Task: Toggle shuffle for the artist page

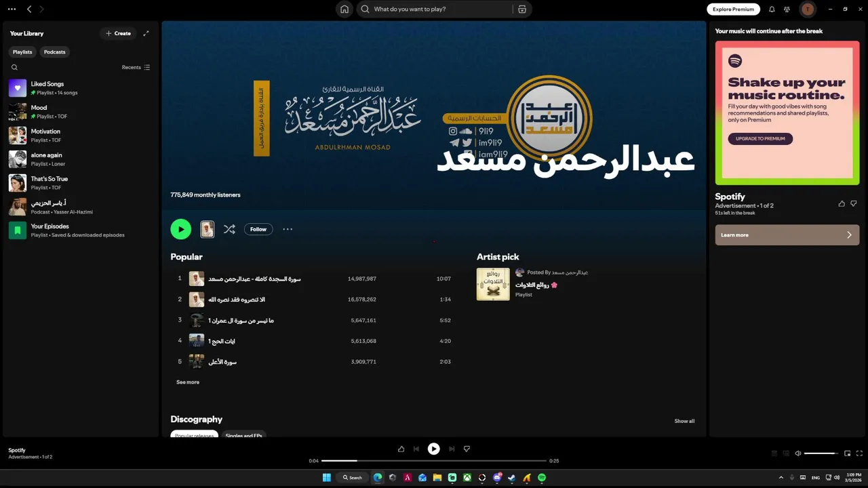Action: coord(229,229)
